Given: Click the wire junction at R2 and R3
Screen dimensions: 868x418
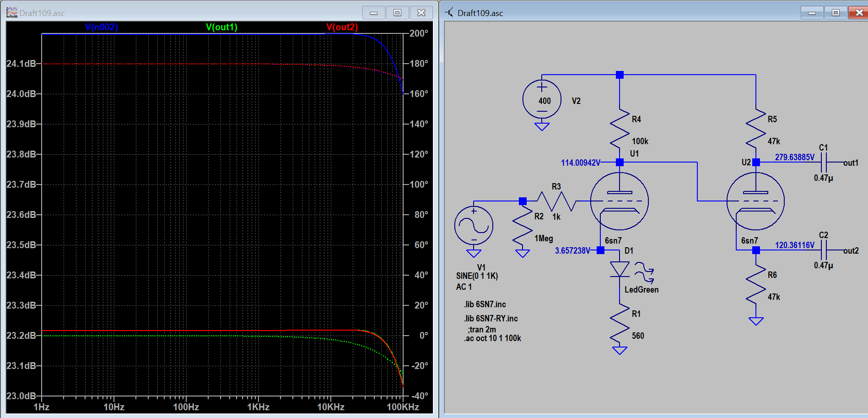Looking at the screenshot, I should 523,201.
